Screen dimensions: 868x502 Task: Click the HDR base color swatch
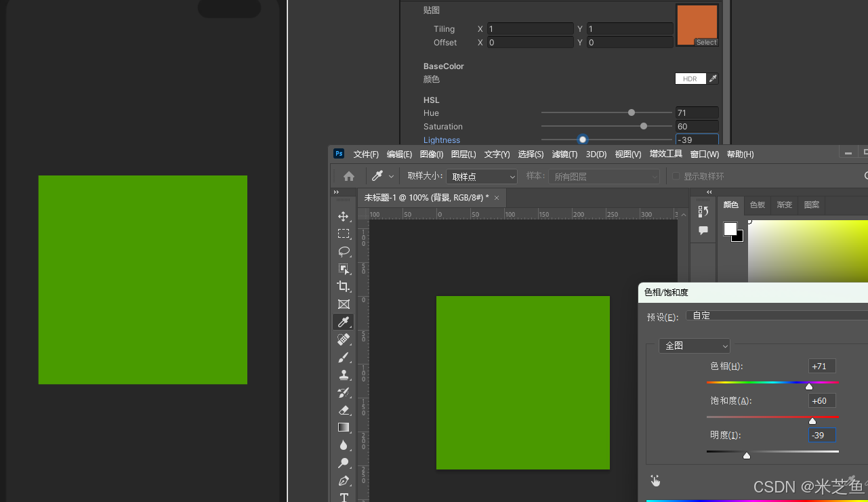(x=690, y=79)
